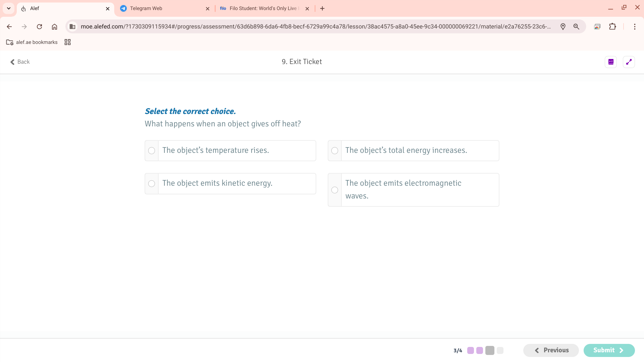Open the glossary dictionary icon
The width and height of the screenshot is (644, 362).
pos(611,62)
